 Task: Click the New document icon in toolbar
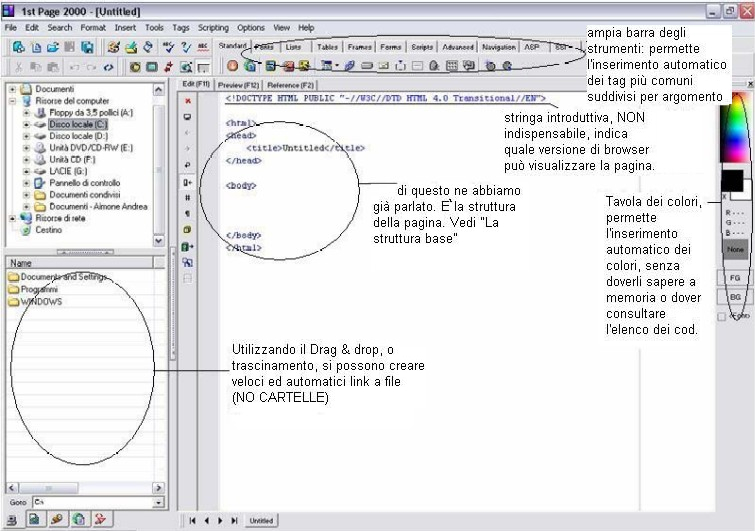pyautogui.click(x=36, y=47)
